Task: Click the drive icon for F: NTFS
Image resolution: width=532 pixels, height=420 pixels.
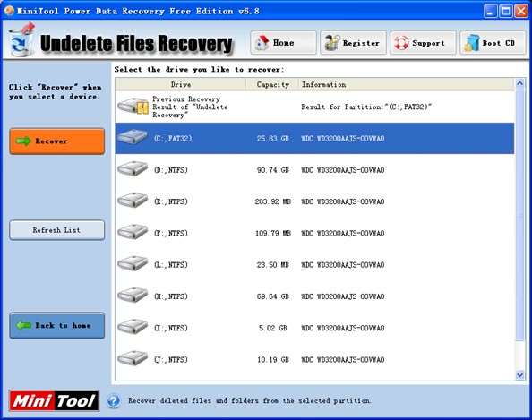Action: tap(133, 232)
